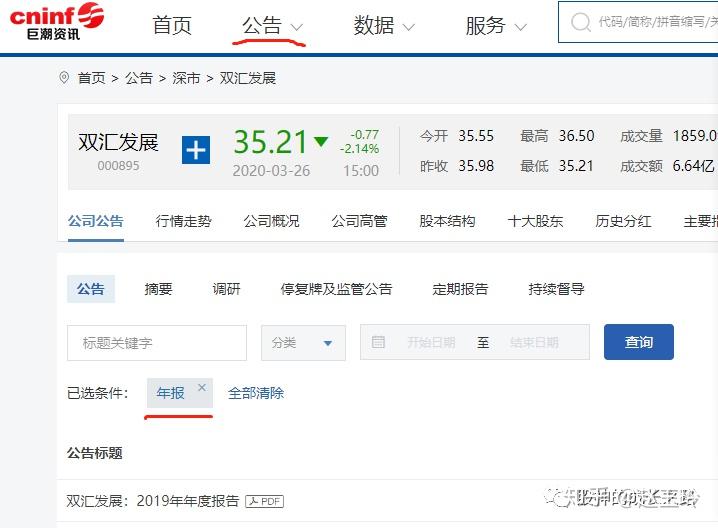Click the 查询 button
The width and height of the screenshot is (718, 528).
[x=639, y=342]
